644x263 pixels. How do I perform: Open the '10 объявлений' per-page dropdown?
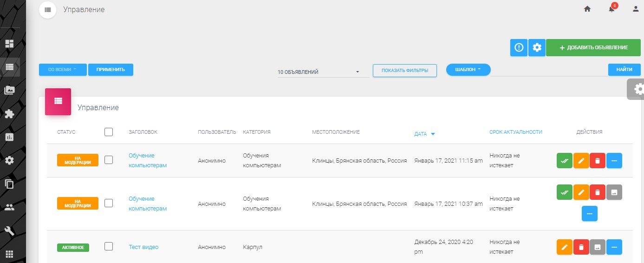319,72
